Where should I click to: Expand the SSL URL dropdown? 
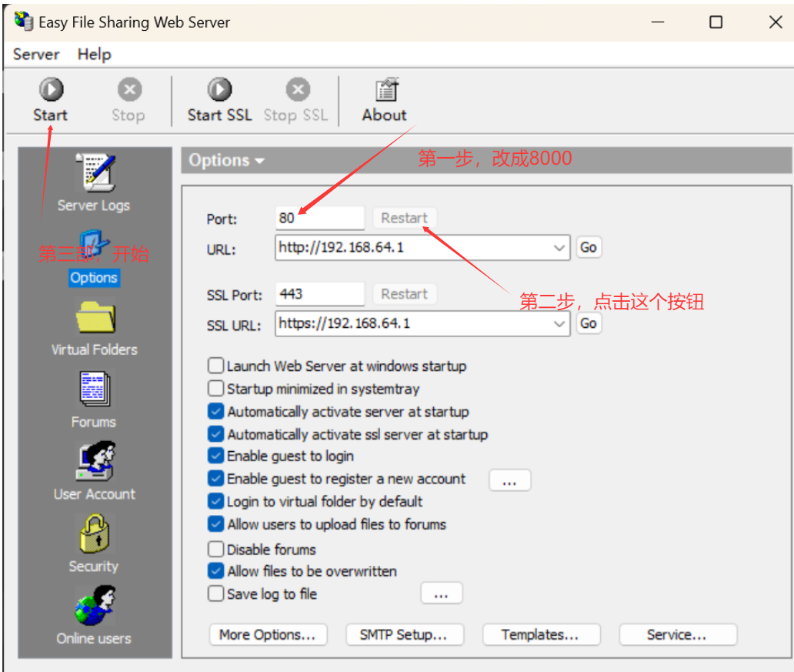click(x=559, y=323)
